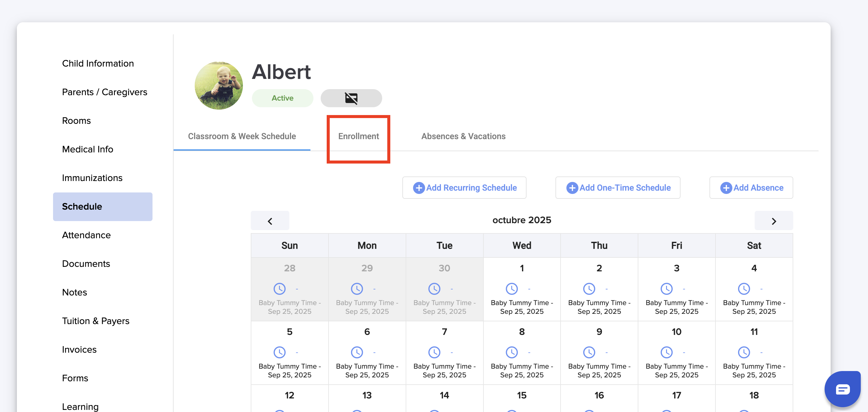Go to previous month with left chevron

click(x=270, y=221)
